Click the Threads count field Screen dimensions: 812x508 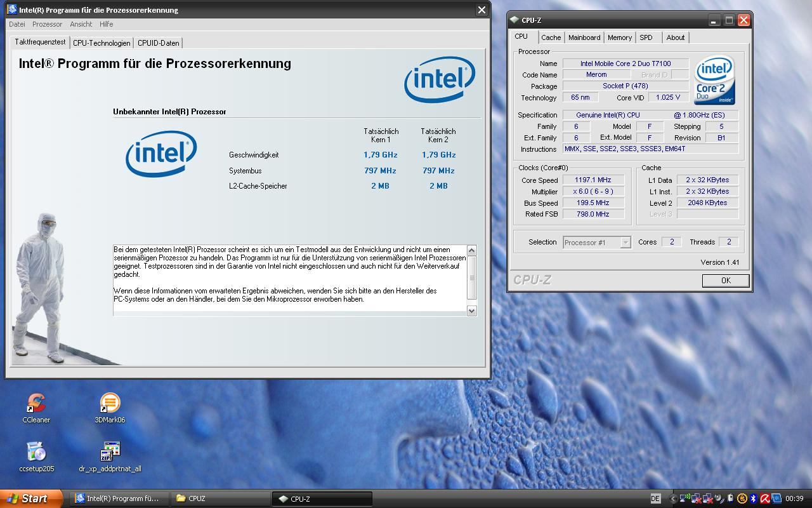(x=728, y=242)
